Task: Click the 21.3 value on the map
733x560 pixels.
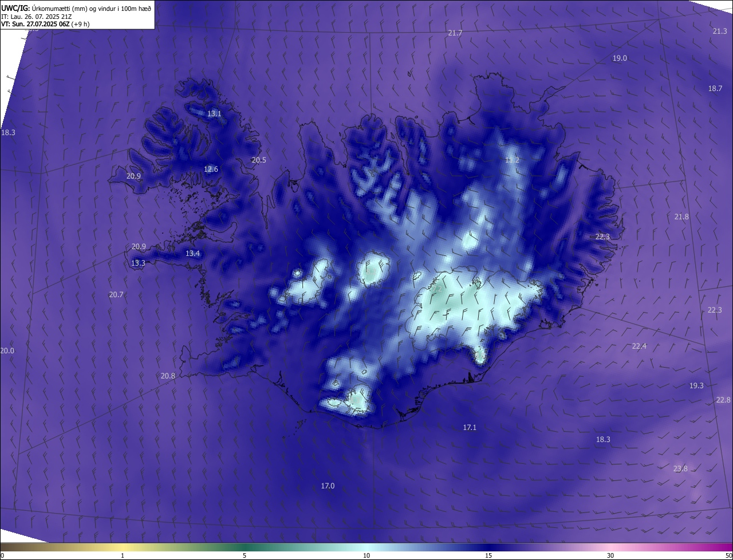Action: tap(720, 31)
